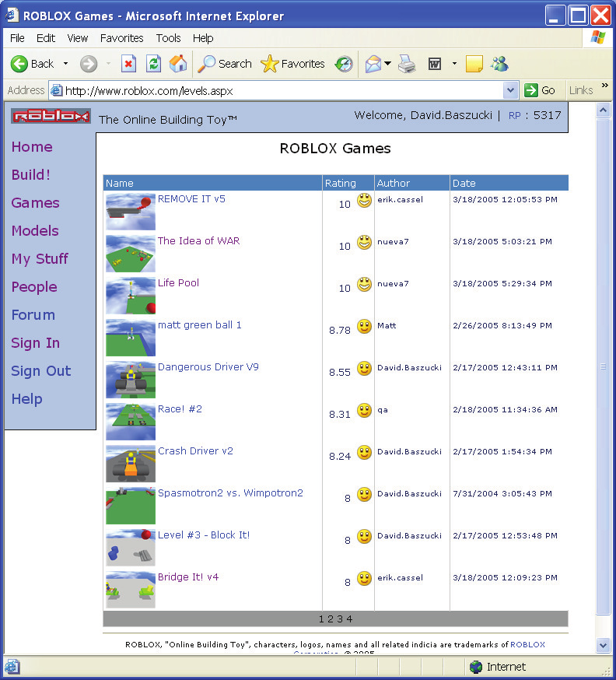Viewport: 616px width, 680px height.
Task: Open Models in the sidebar
Action: (35, 231)
